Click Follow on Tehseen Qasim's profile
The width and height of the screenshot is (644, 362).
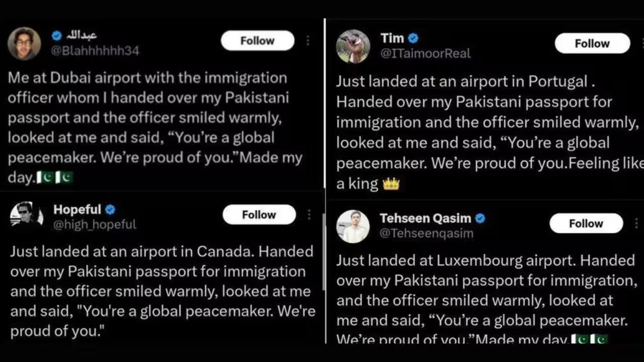pyautogui.click(x=586, y=223)
